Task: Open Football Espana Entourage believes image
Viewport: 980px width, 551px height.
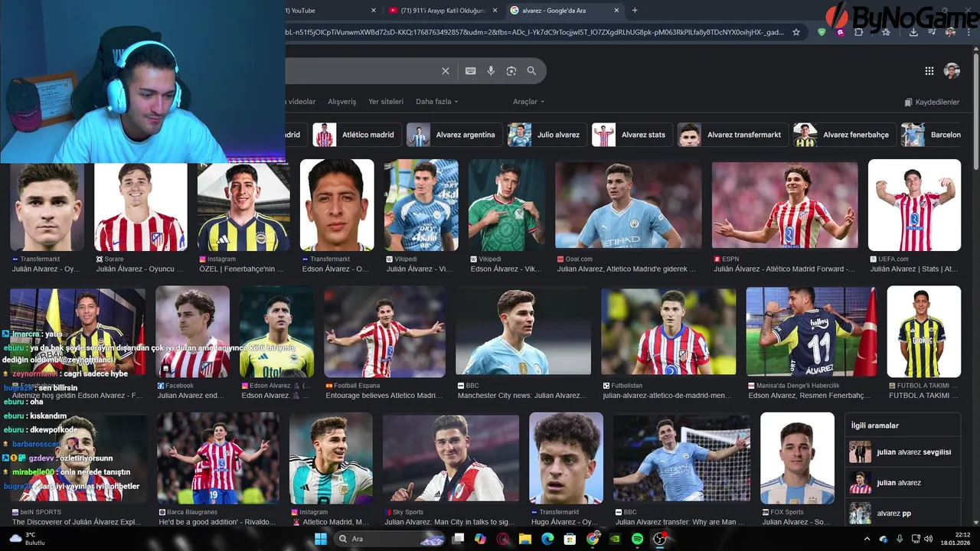Action: (384, 331)
